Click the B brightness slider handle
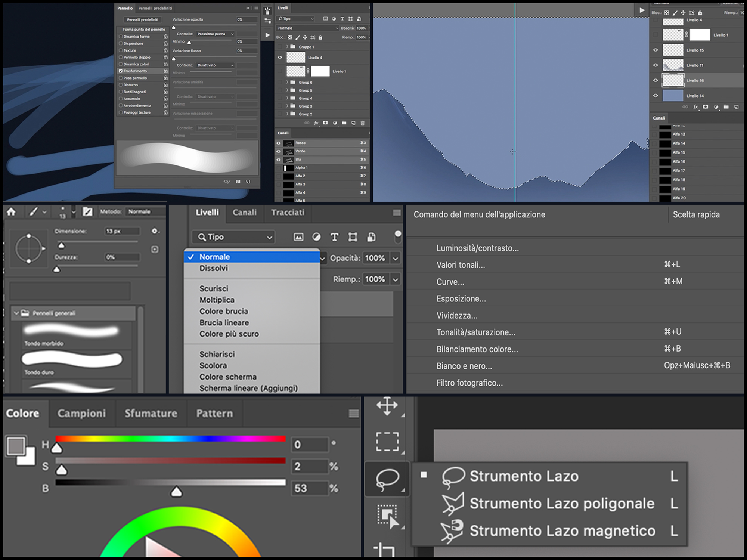747x560 pixels. click(x=176, y=492)
